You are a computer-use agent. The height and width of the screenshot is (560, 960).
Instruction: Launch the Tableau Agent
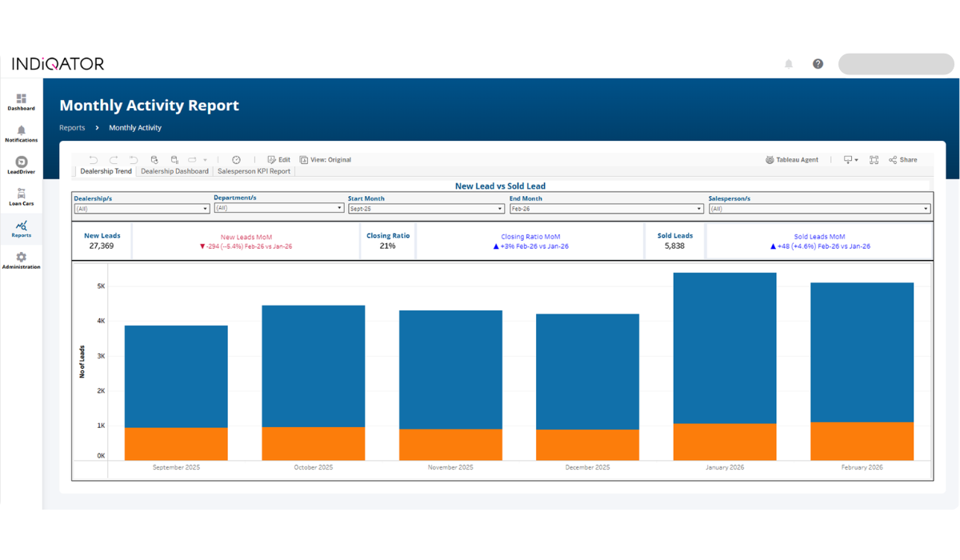792,160
